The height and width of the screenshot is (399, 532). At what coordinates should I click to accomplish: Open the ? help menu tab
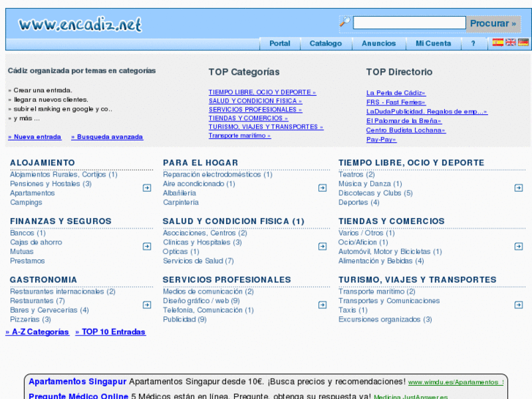473,43
